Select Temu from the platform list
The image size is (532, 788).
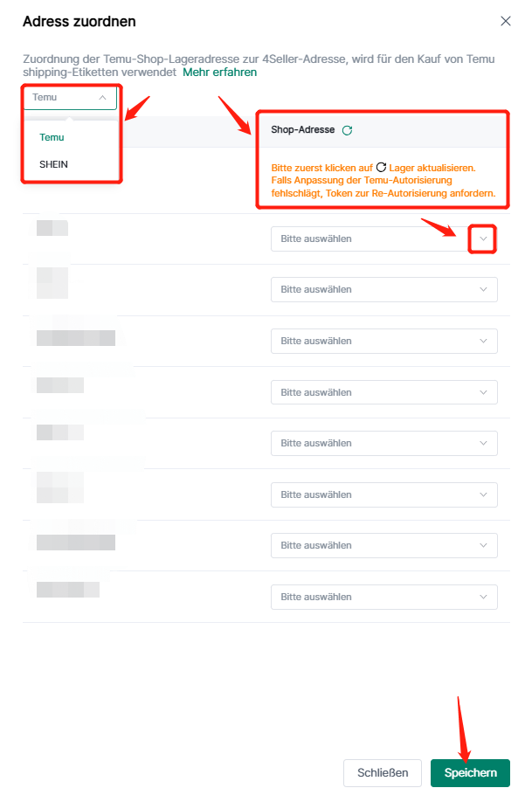coord(52,137)
